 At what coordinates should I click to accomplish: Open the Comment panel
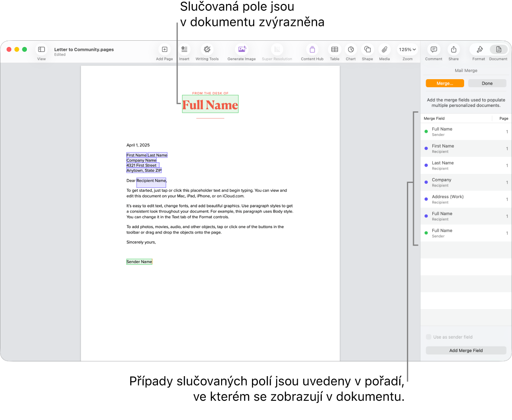(x=433, y=50)
